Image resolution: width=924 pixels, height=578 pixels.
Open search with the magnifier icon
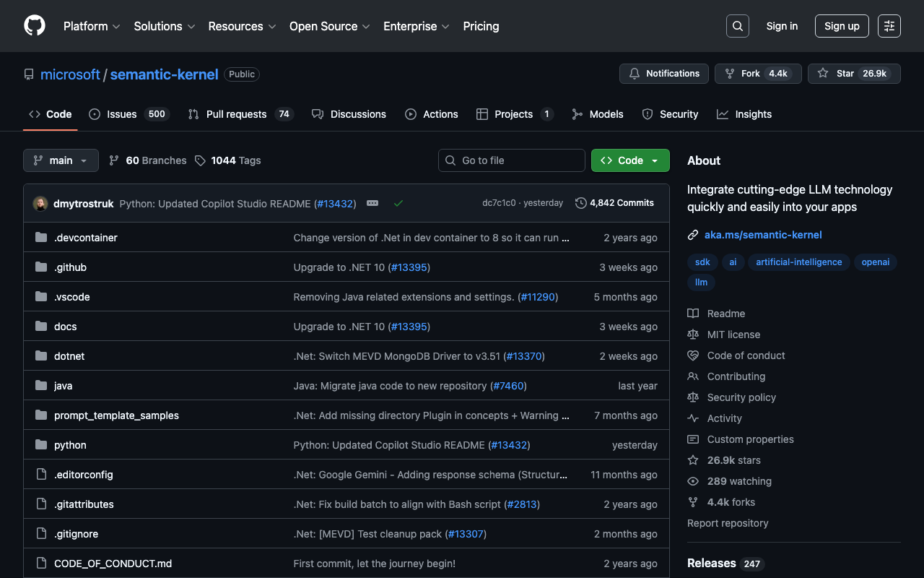737,26
